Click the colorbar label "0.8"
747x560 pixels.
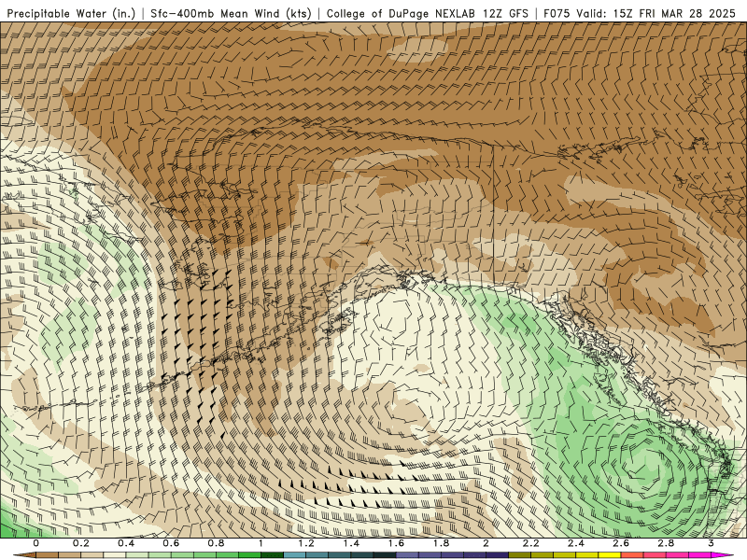pos(217,543)
